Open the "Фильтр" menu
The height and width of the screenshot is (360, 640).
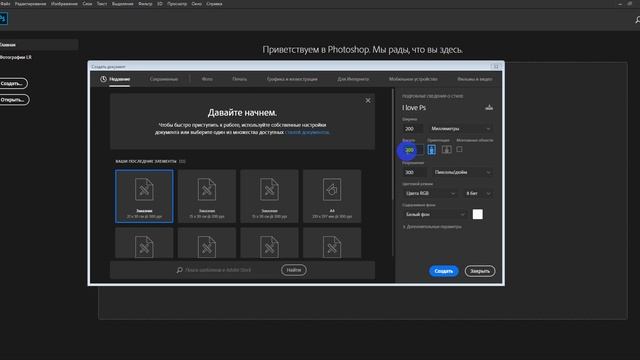coord(145,4)
